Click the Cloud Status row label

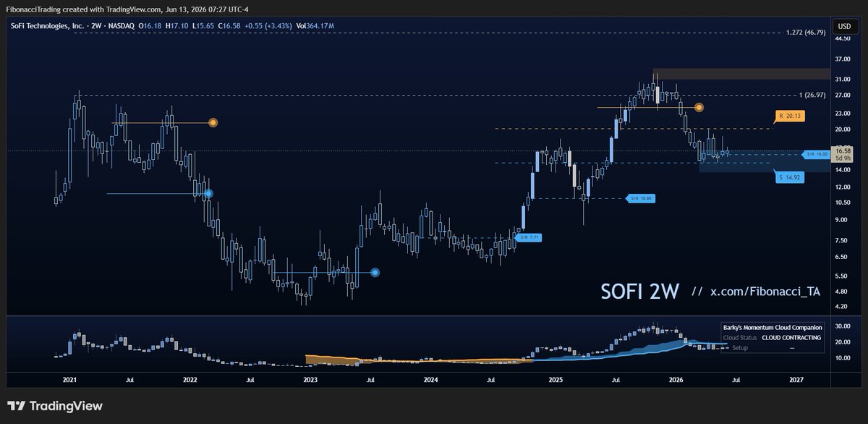pyautogui.click(x=740, y=338)
